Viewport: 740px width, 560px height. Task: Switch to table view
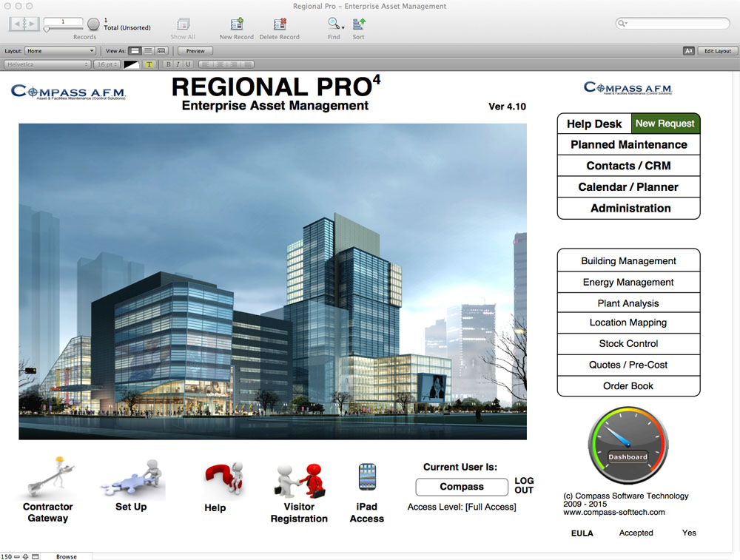[161, 51]
